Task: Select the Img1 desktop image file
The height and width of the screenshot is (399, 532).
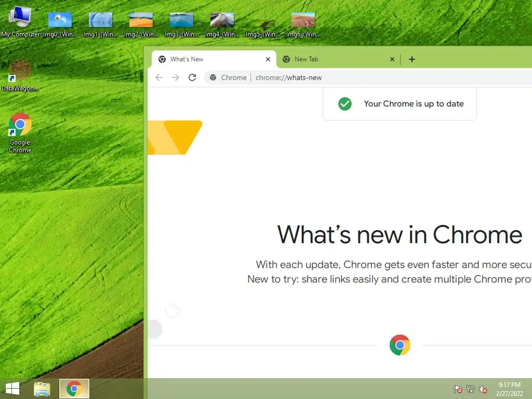Action: (100, 24)
